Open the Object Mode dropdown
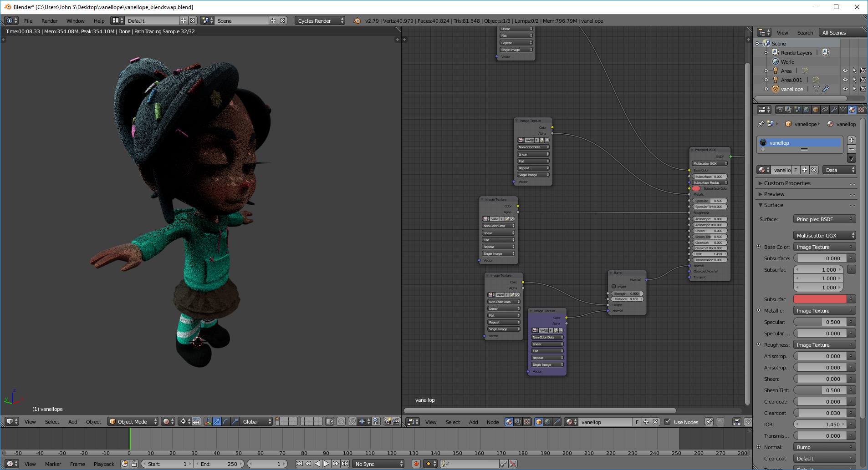 133,422
